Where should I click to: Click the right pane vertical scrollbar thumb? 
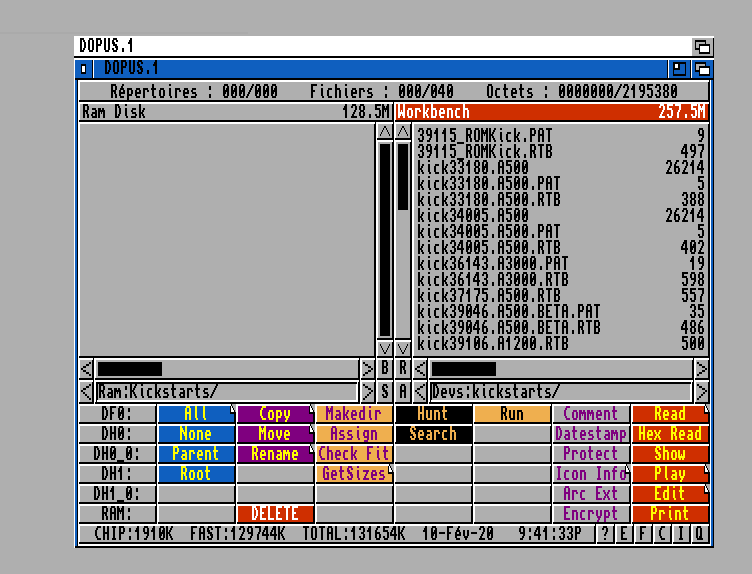click(403, 176)
